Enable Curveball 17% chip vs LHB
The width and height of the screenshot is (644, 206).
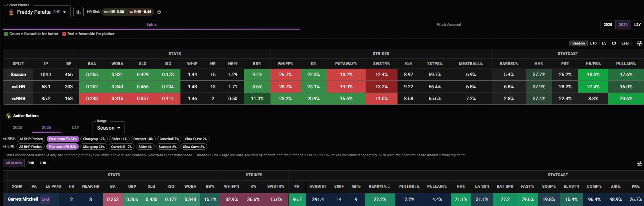coord(122,147)
